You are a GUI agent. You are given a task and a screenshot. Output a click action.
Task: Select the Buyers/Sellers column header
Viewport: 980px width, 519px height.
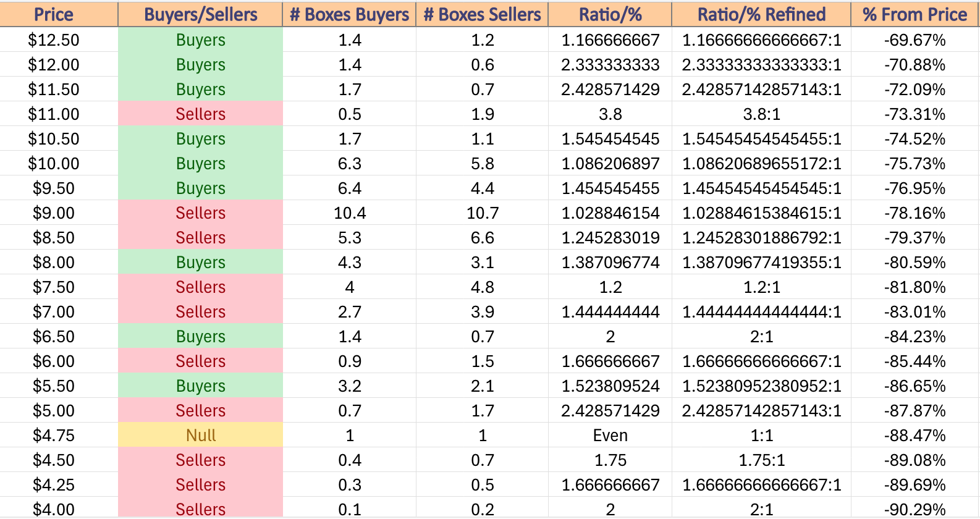[x=200, y=14]
